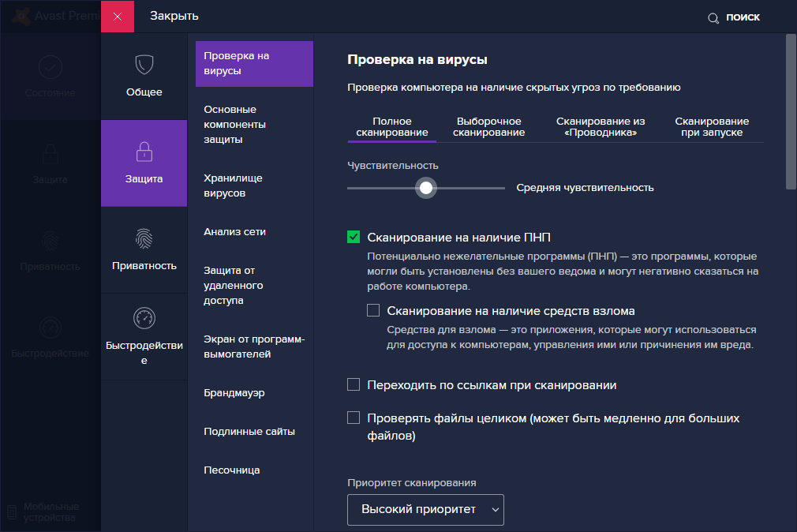Check Проверять файлы целиком option
This screenshot has width=797, height=532.
[354, 418]
